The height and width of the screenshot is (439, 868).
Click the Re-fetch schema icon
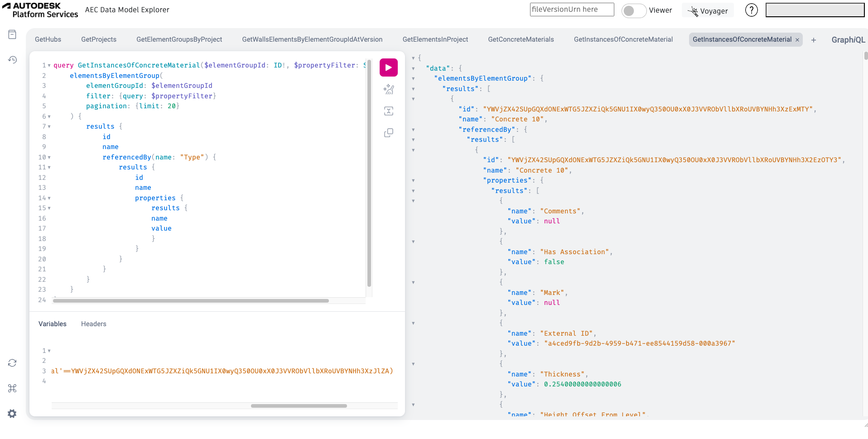coord(12,363)
